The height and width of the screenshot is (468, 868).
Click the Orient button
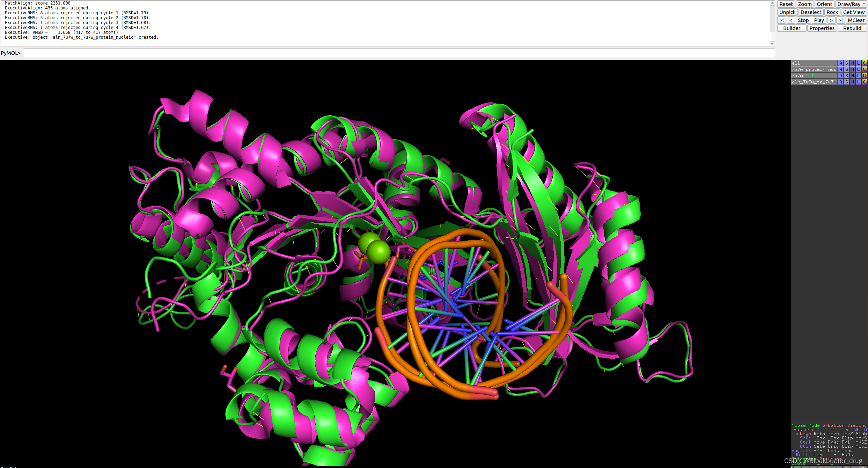click(824, 4)
